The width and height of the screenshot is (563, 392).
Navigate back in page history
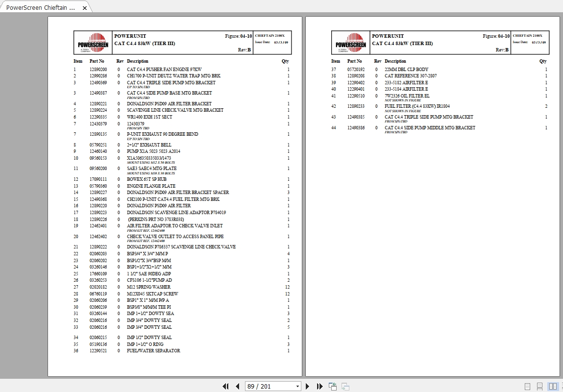click(332, 387)
